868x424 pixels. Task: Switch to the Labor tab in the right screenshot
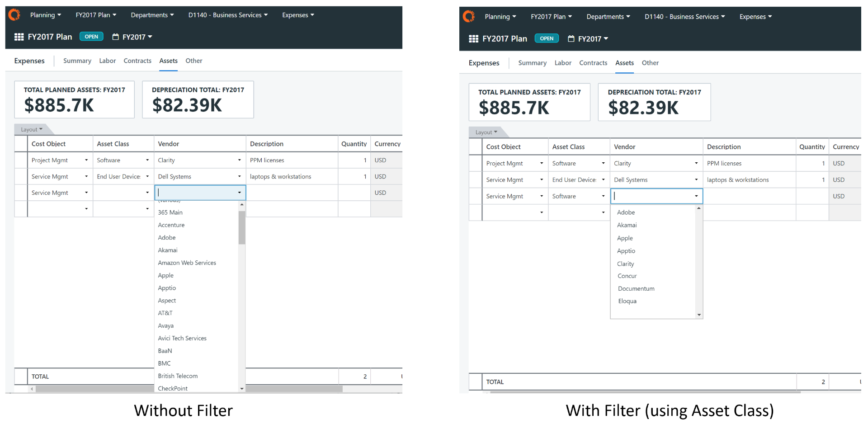pos(563,63)
